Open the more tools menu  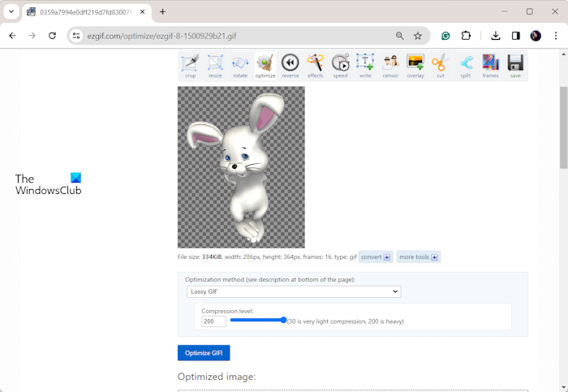pyautogui.click(x=418, y=257)
